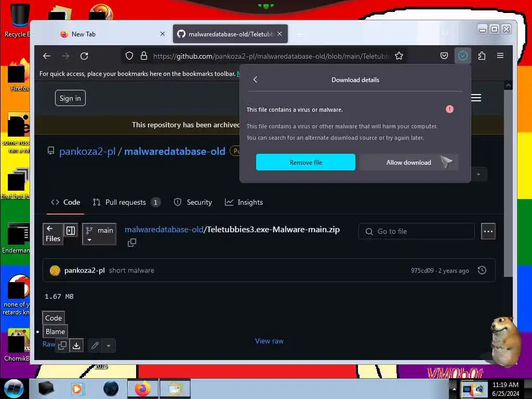Expand more edit options dropdown arrow
Image resolution: width=532 pixels, height=399 pixels.
coord(109,345)
